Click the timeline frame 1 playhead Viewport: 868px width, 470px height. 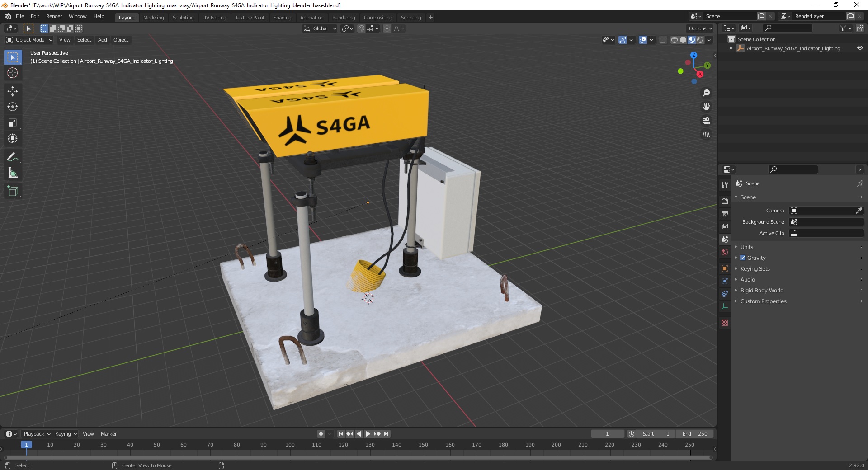[26, 445]
